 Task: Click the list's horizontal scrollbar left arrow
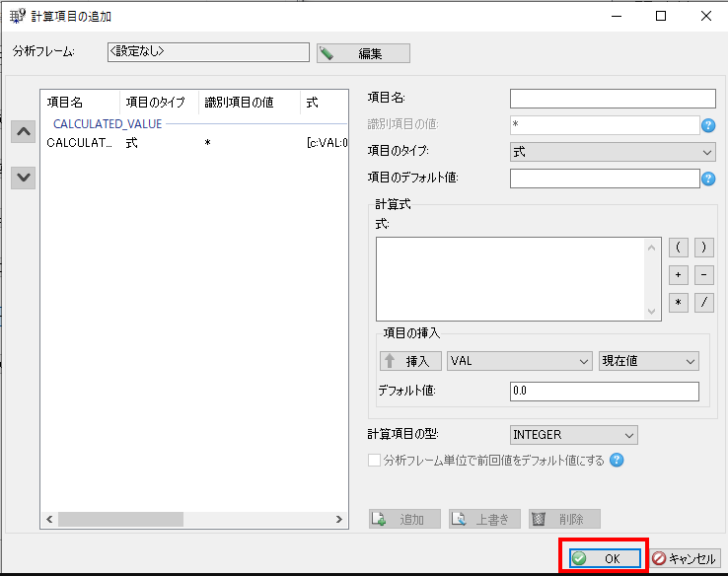pyautogui.click(x=49, y=519)
